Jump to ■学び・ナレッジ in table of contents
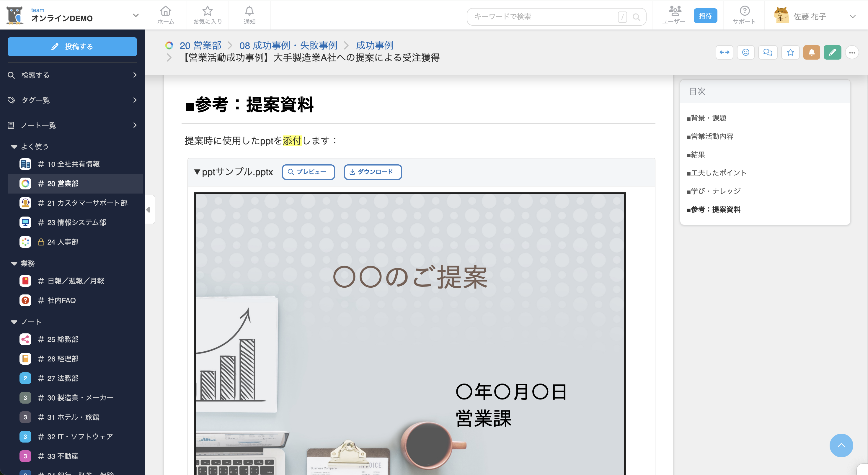This screenshot has width=868, height=475. [x=713, y=191]
